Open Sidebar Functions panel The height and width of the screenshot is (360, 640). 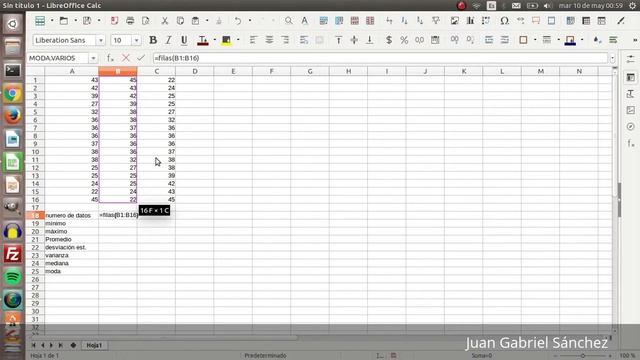click(631, 143)
